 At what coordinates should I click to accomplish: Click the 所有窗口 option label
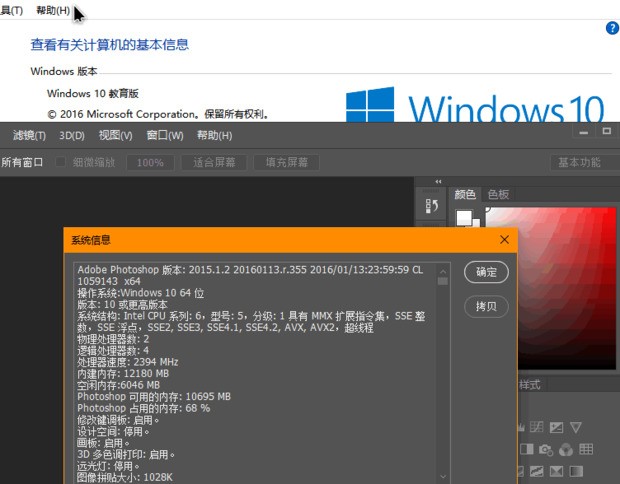coord(22,162)
